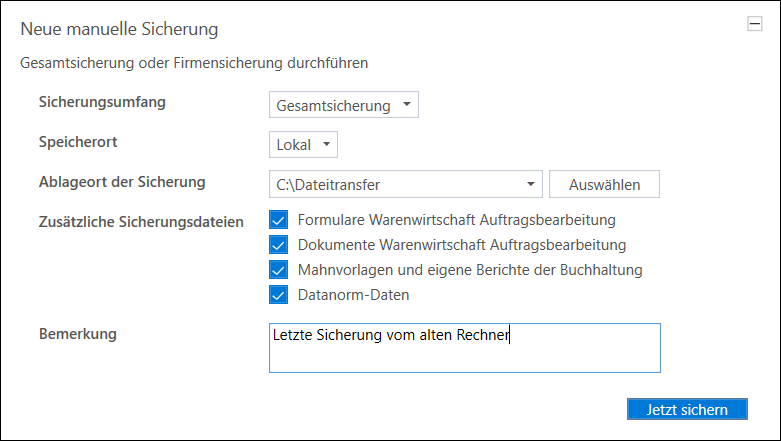Uncheck the Formulare Warenwirtschaft Auftragsbearbeitung checkbox
The image size is (781, 441).
coord(278,219)
